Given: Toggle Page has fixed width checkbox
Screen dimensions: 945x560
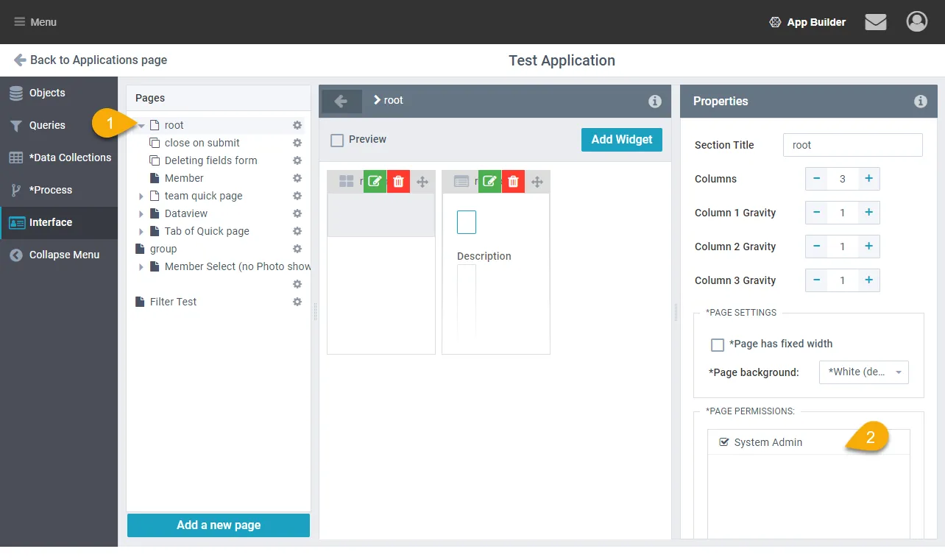Looking at the screenshot, I should point(718,344).
